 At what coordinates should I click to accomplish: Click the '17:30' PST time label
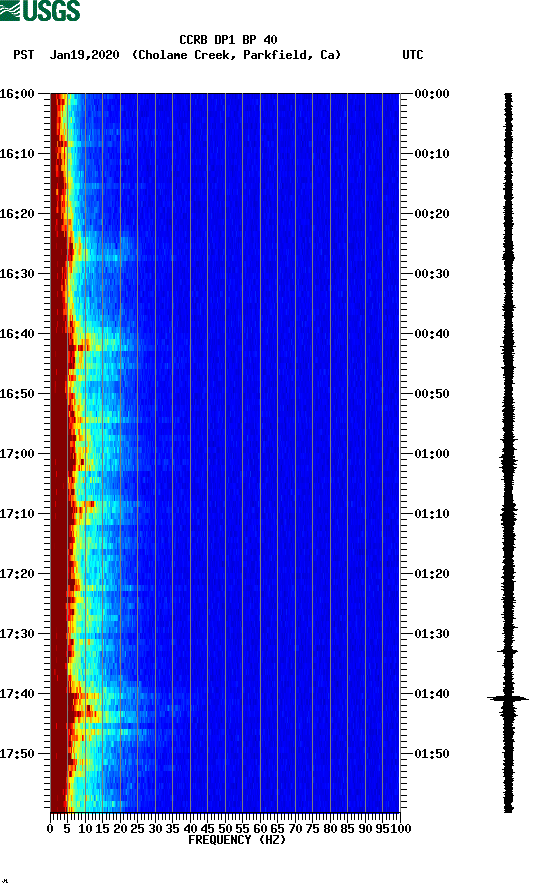[18, 634]
